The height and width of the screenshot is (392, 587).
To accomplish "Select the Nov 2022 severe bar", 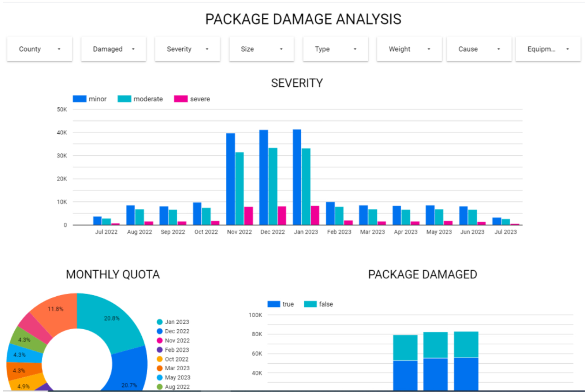I will click(249, 216).
